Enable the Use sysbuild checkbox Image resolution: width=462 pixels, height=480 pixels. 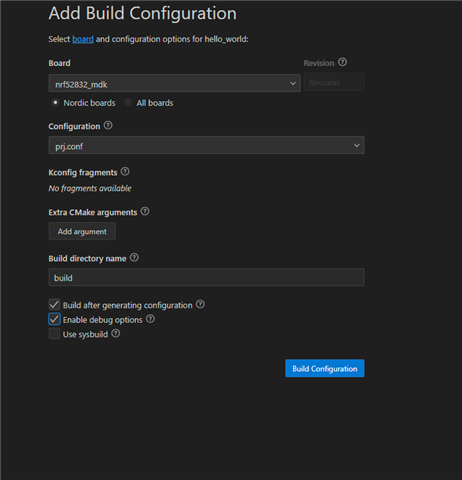[x=54, y=334]
